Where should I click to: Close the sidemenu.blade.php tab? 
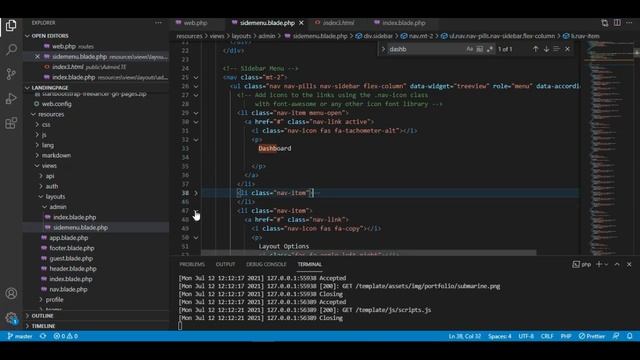click(x=301, y=23)
